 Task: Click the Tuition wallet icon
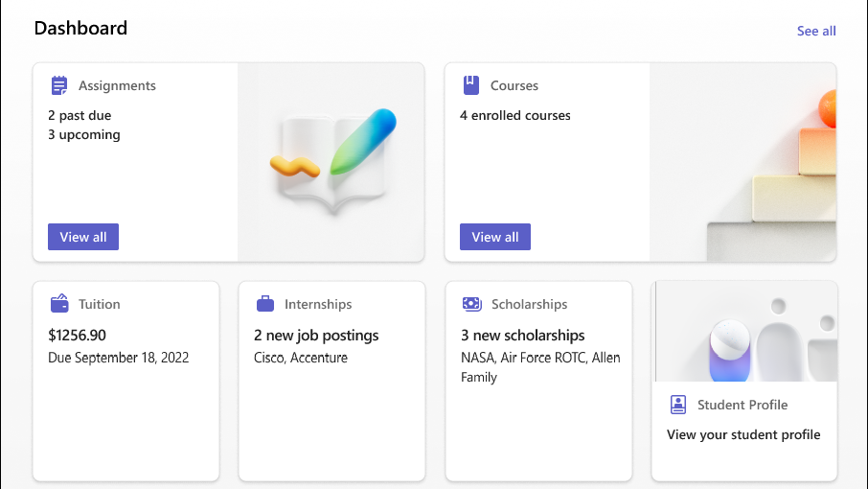[59, 304]
